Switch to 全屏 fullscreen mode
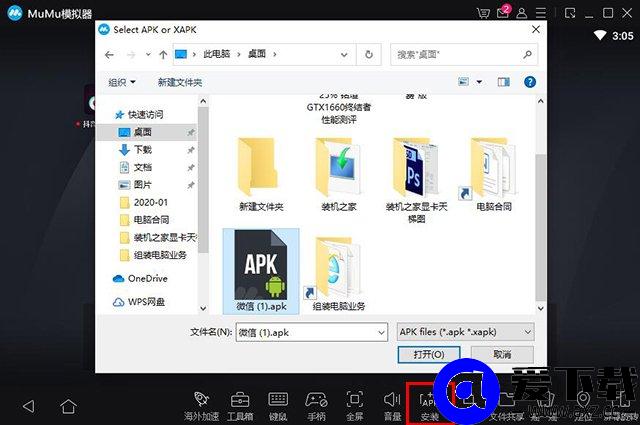 (354, 406)
